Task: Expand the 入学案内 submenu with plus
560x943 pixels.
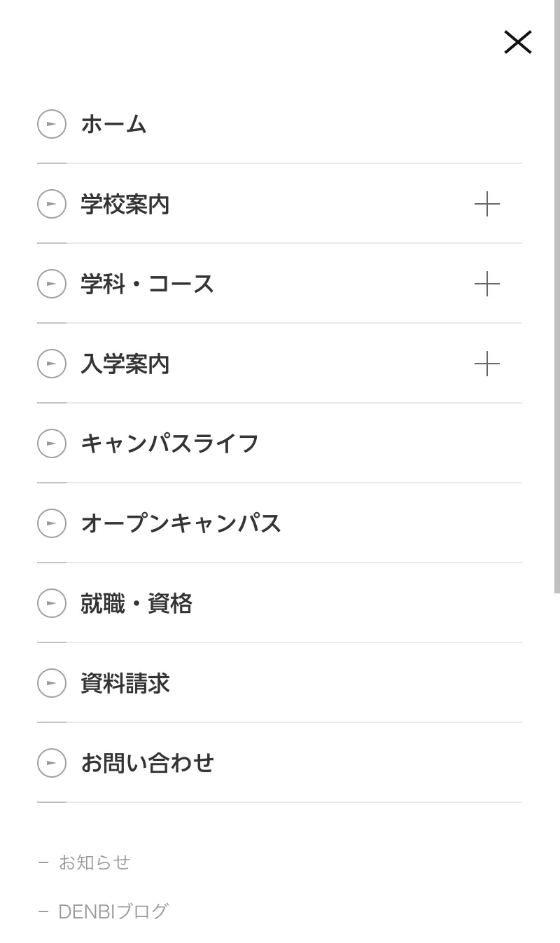Action: 486,364
